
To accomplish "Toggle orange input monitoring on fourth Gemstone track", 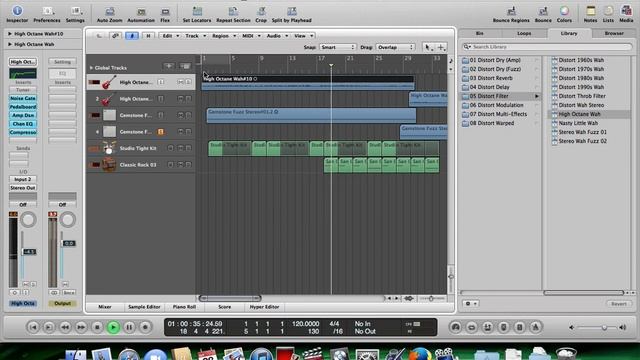I will pos(161,131).
